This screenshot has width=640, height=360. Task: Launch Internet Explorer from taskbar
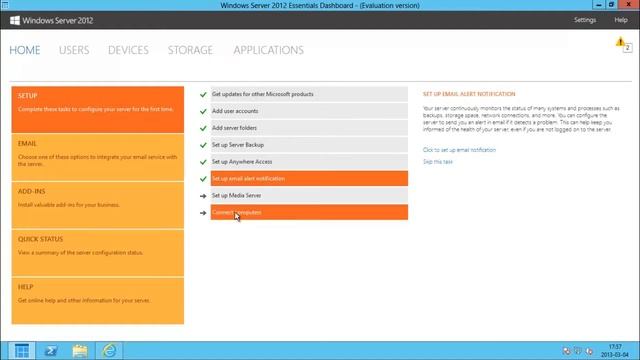(109, 351)
